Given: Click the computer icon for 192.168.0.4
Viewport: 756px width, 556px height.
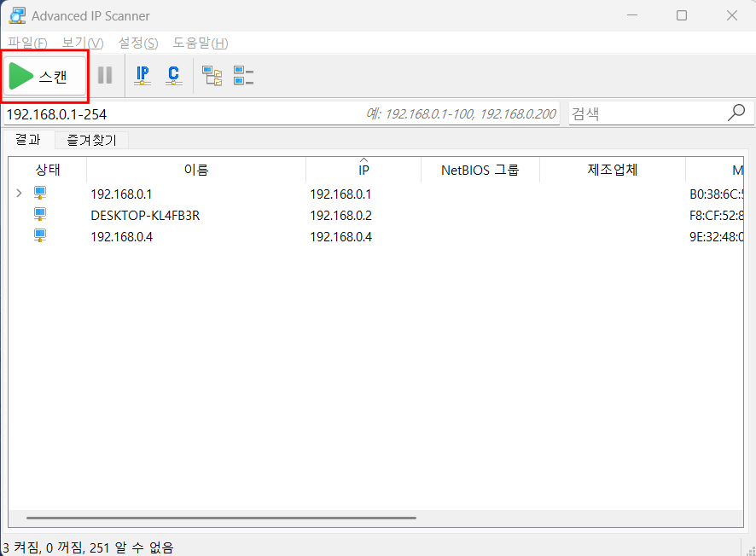Looking at the screenshot, I should 40,235.
